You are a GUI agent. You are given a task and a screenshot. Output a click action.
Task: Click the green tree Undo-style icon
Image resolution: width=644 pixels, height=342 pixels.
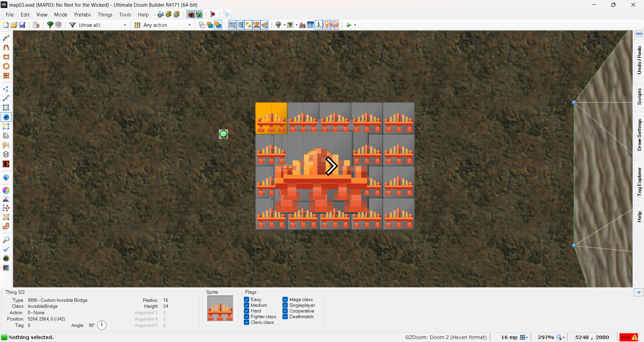pos(50,25)
